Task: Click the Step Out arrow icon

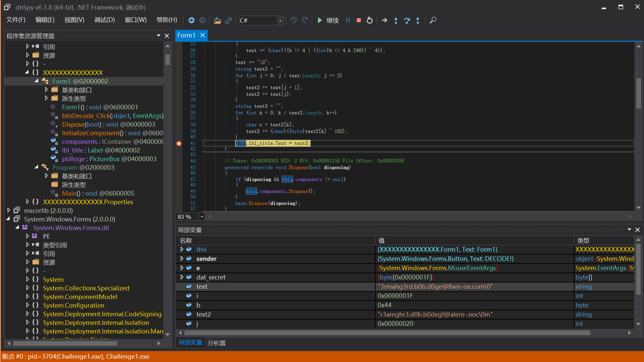Action: pos(418,20)
